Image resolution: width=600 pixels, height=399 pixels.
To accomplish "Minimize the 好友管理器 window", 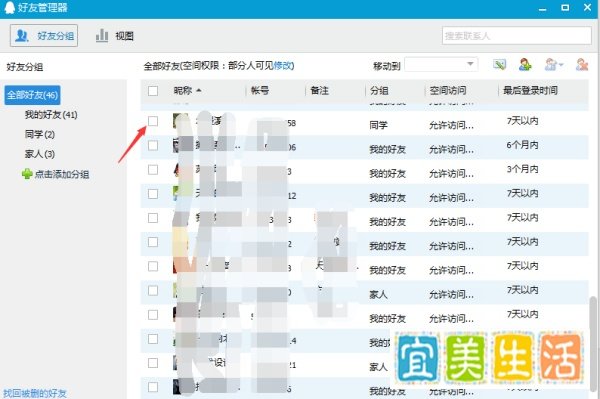I will point(543,8).
